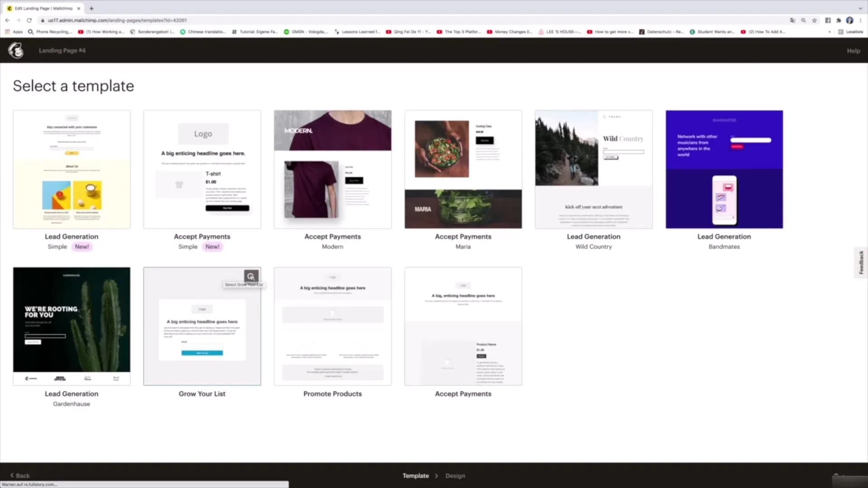868x488 pixels.
Task: Click the Template step in footer breadcrumb
Action: [415, 475]
